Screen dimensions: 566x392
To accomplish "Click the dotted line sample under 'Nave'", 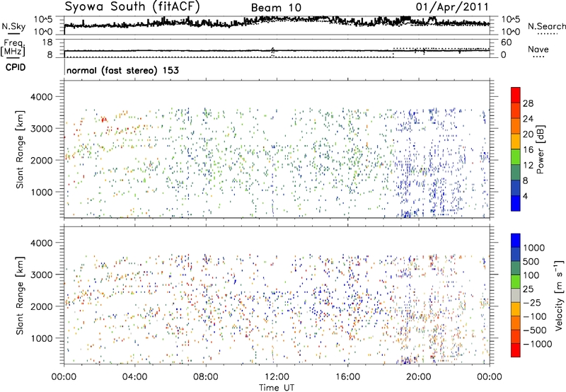I will pos(538,57).
